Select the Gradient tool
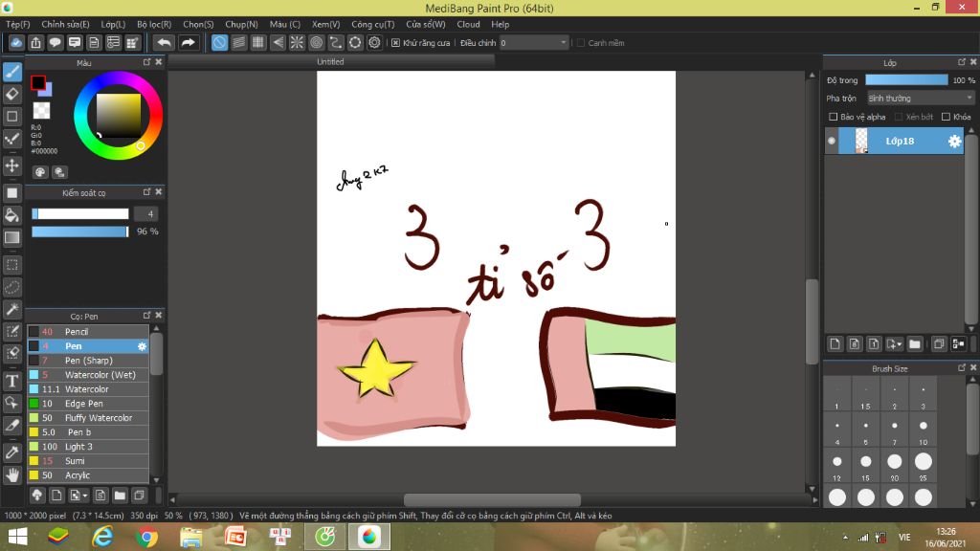980x551 pixels. pyautogui.click(x=11, y=238)
